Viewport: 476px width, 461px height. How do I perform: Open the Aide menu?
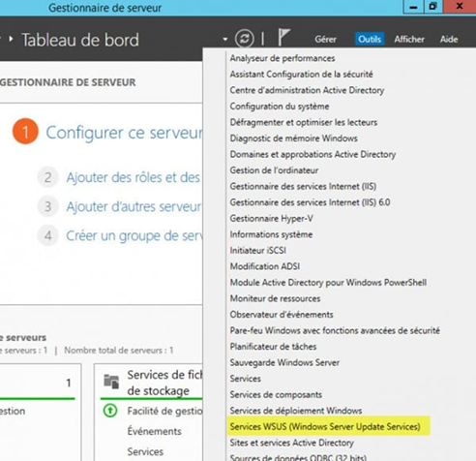tap(449, 40)
